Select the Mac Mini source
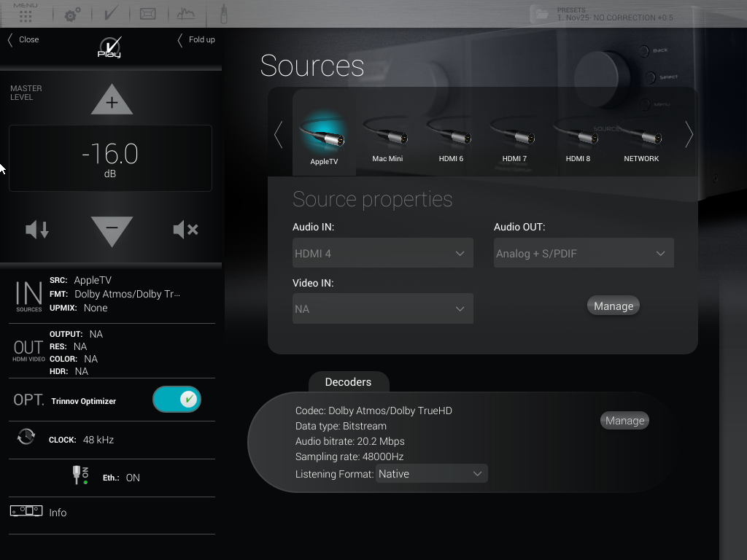 (x=387, y=139)
